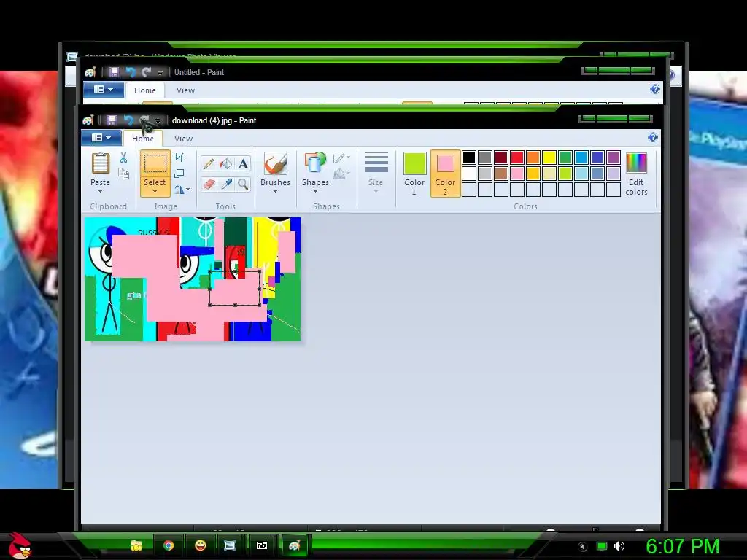Open the folder icon on the taskbar
Image resolution: width=747 pixels, height=560 pixels.
[x=136, y=545]
